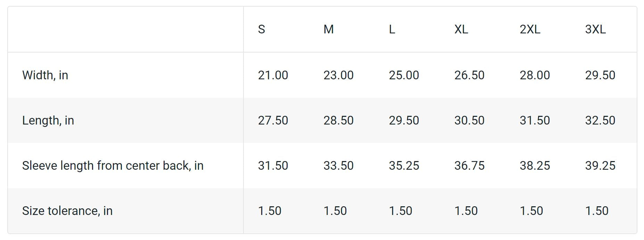The width and height of the screenshot is (644, 240).
Task: Select the XL column header
Action: [461, 29]
